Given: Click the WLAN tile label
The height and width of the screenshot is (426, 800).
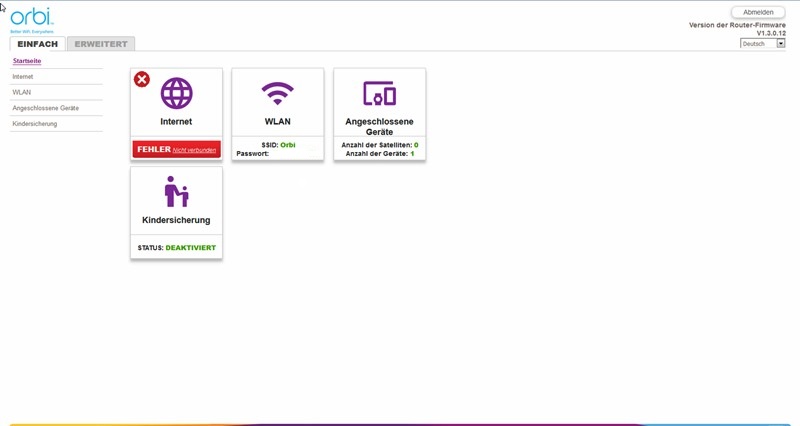Looking at the screenshot, I should [278, 121].
